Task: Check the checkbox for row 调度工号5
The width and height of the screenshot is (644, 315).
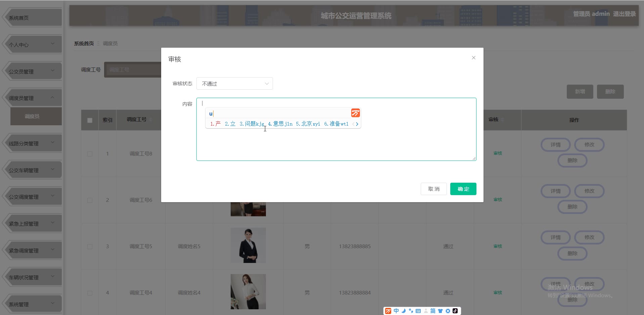Action: tap(90, 246)
